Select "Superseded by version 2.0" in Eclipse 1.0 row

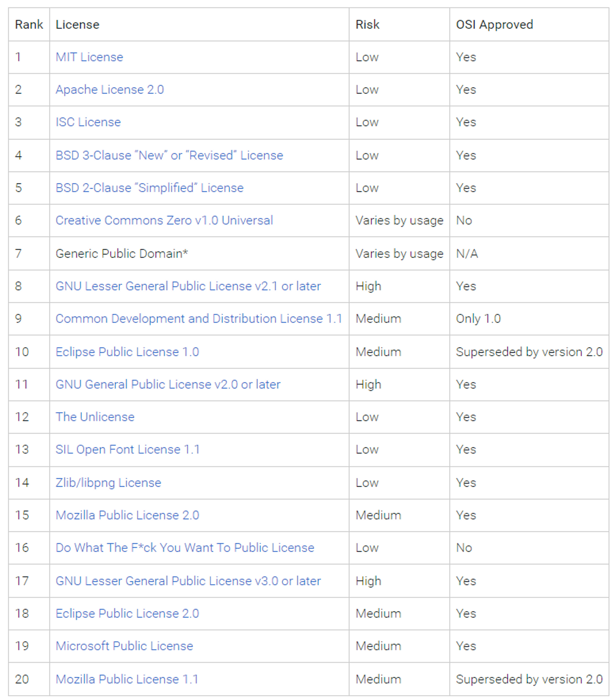529,352
